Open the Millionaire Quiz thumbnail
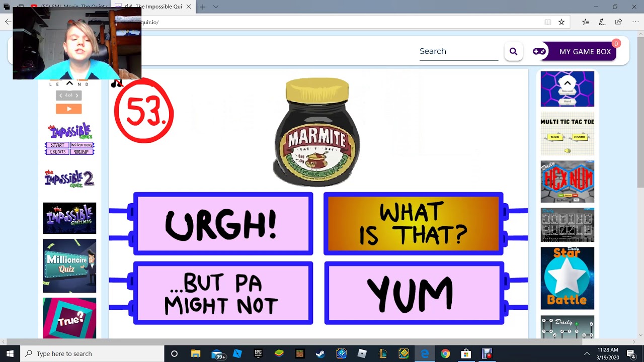The width and height of the screenshot is (644, 362). coord(69,266)
